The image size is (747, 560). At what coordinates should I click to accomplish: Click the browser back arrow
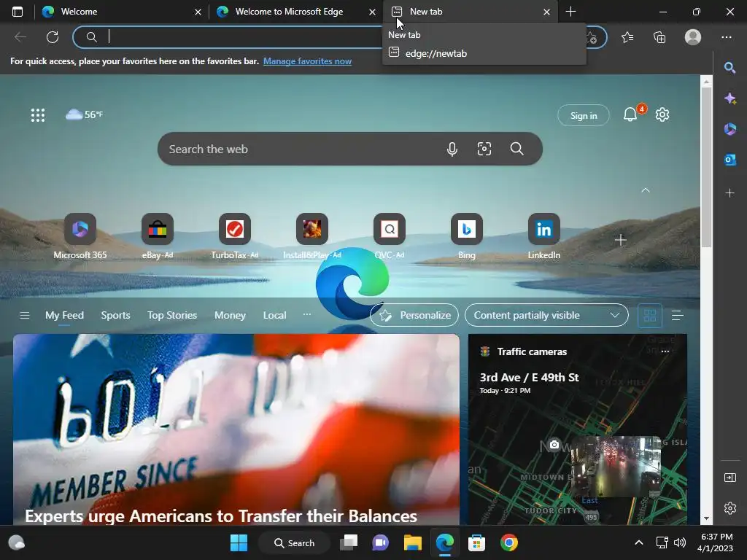coord(20,37)
